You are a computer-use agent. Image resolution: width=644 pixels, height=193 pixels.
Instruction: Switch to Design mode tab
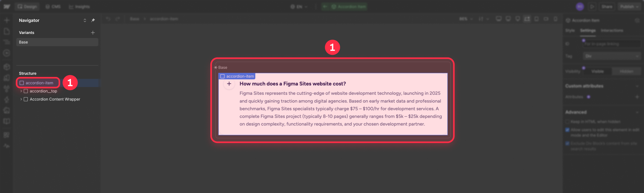27,7
